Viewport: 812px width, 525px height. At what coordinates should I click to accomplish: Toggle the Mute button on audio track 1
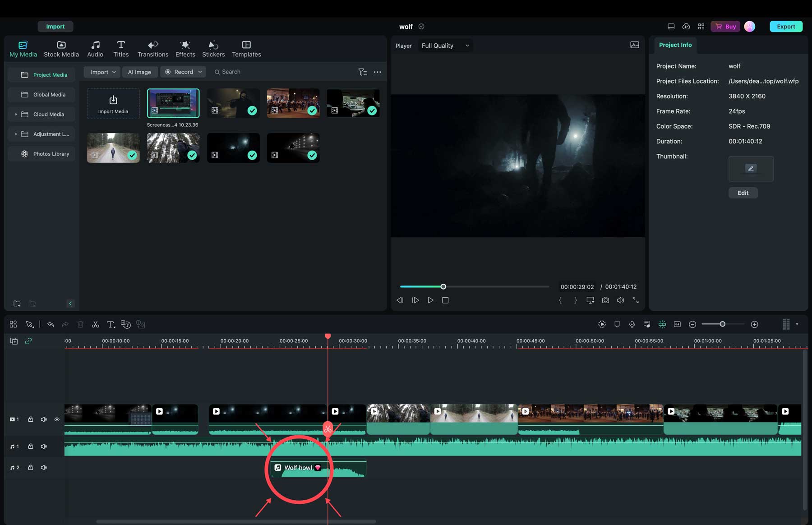44,446
